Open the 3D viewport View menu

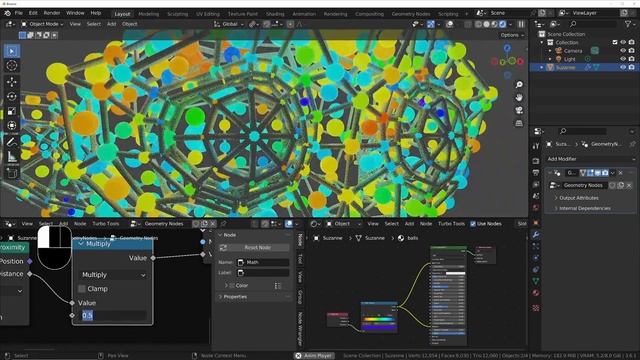tap(75, 24)
